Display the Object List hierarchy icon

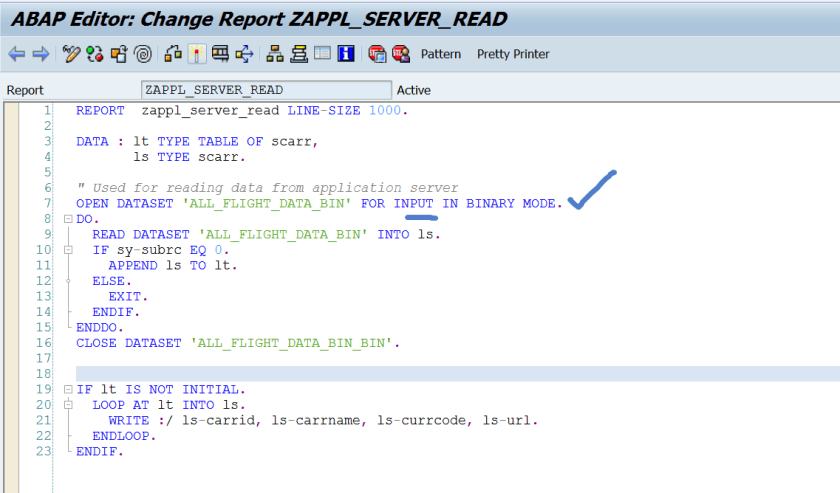pyautogui.click(x=275, y=54)
